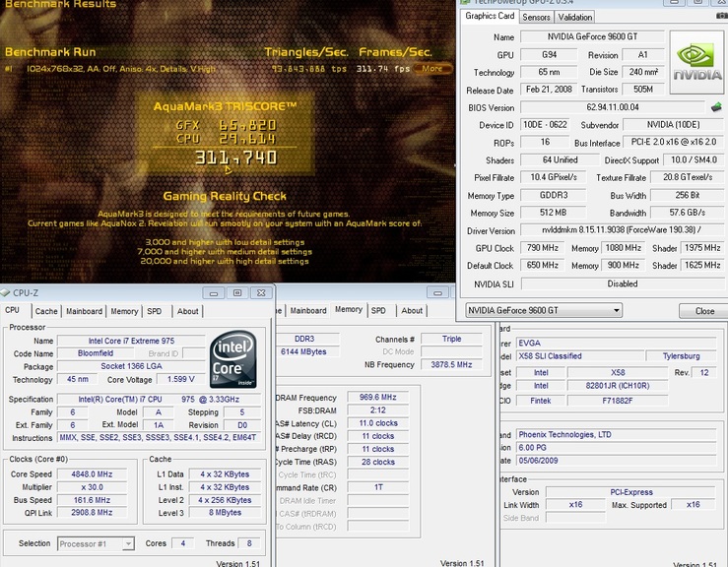Image resolution: width=728 pixels, height=567 pixels.
Task: Click the "1975 MHz" shader clock value
Action: [702, 248]
